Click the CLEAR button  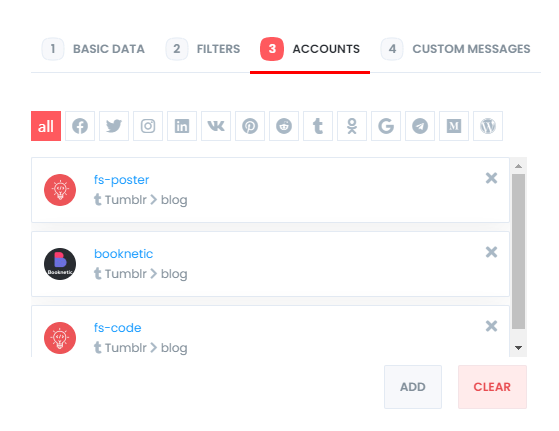pyautogui.click(x=492, y=387)
